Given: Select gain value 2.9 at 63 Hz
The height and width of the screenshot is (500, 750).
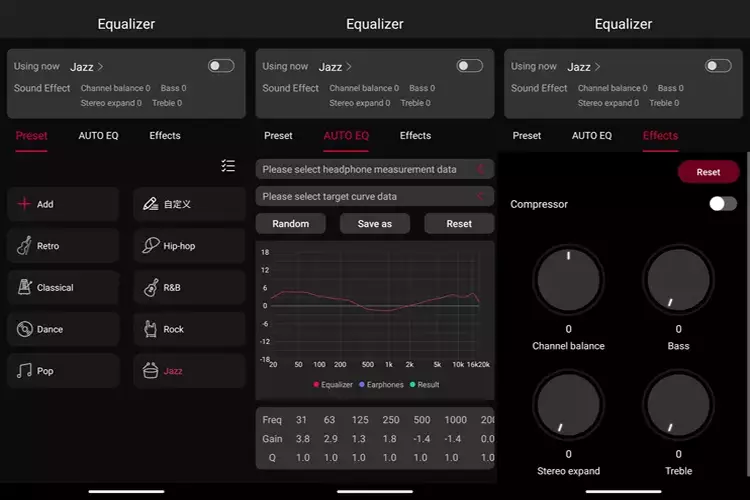Looking at the screenshot, I should click(331, 438).
